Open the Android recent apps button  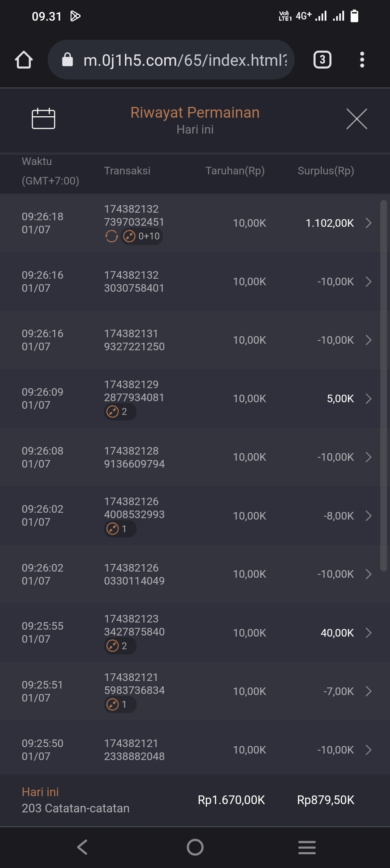tap(307, 847)
